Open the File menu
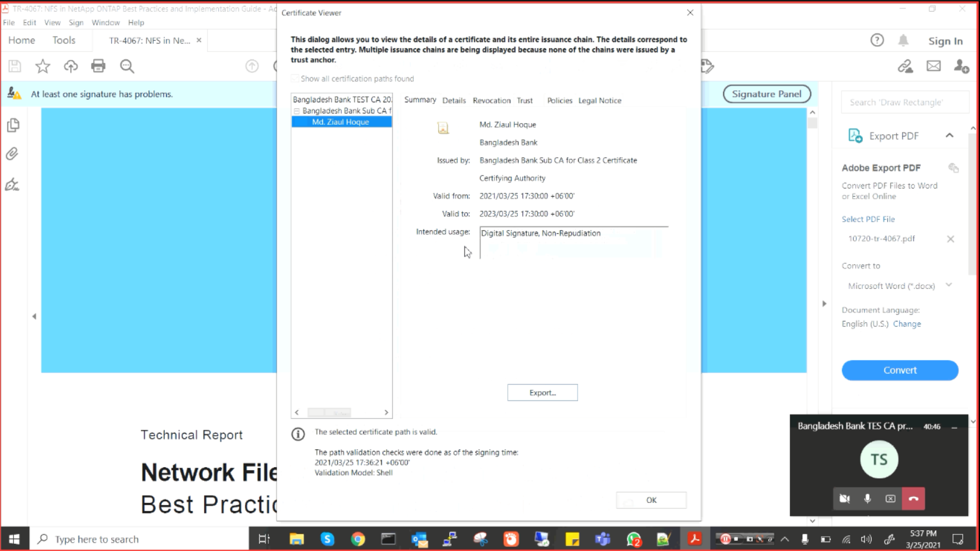Screen dimensions: 980x551 click(9, 23)
